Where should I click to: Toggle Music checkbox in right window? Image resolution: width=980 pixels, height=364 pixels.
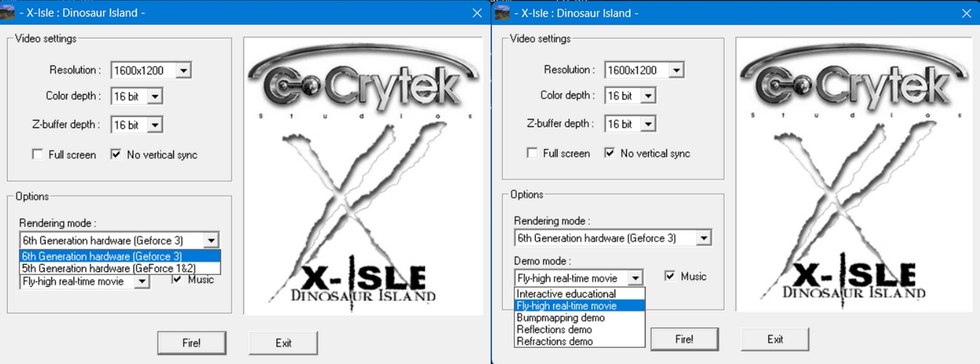click(x=670, y=276)
